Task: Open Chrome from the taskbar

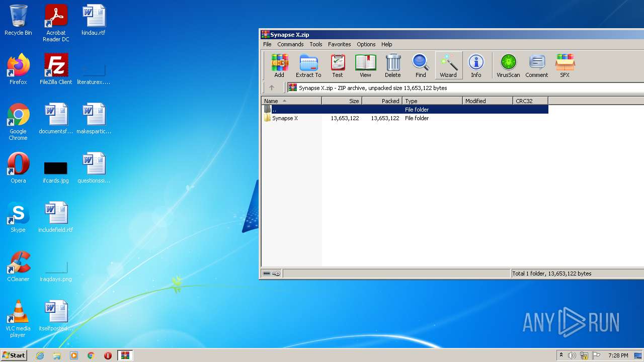Action: (x=91, y=355)
